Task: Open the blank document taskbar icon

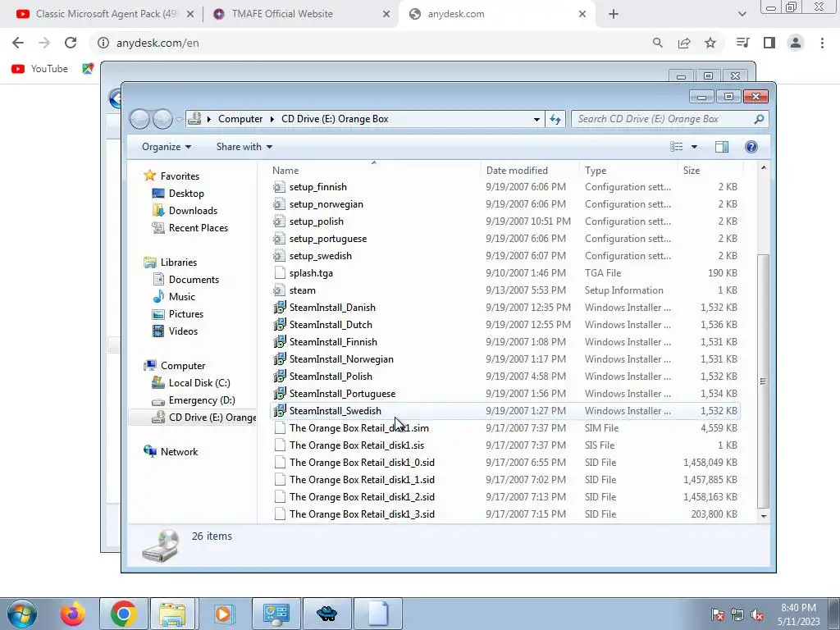Action: [x=377, y=614]
